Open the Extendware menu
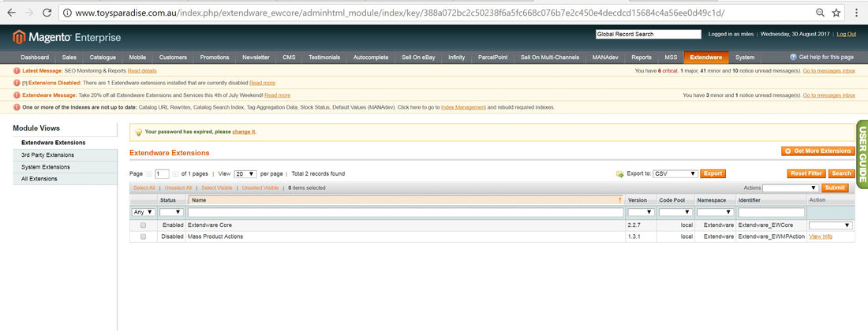The image size is (868, 331). click(705, 58)
